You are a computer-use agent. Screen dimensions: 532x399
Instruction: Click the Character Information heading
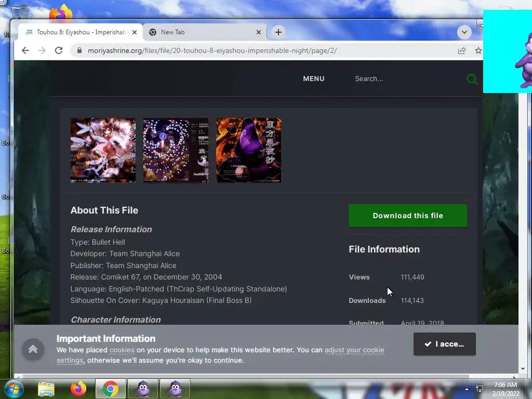click(x=116, y=320)
